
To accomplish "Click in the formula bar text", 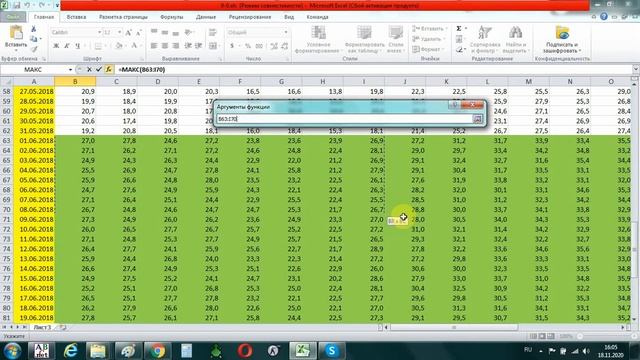I will 142,70.
